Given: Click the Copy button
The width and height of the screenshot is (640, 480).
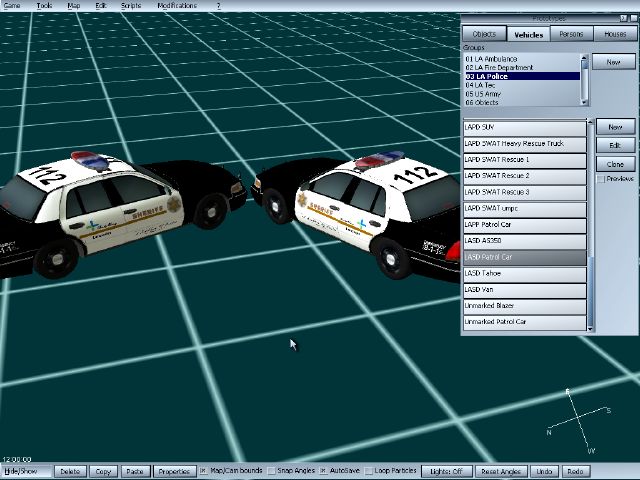Looking at the screenshot, I should click(103, 471).
